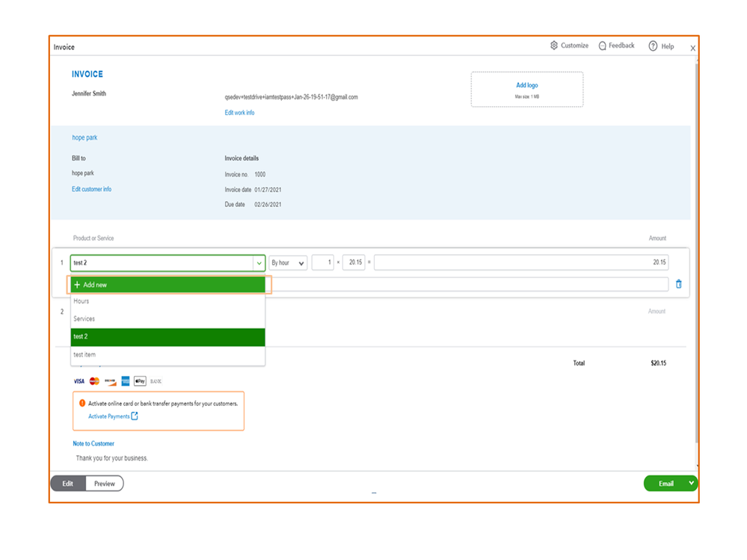This screenshot has height=560, width=747.
Task: Open the Edit customer info link
Action: click(91, 189)
